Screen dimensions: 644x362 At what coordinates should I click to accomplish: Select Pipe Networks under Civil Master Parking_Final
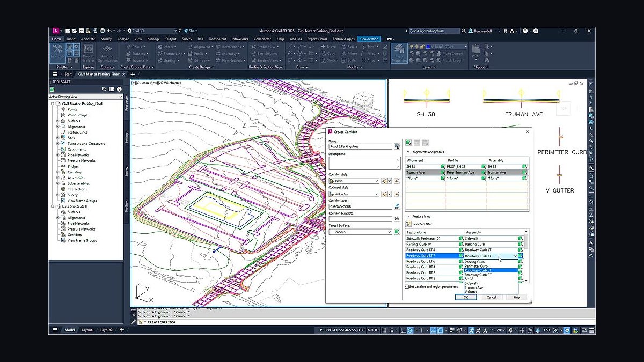(78, 155)
